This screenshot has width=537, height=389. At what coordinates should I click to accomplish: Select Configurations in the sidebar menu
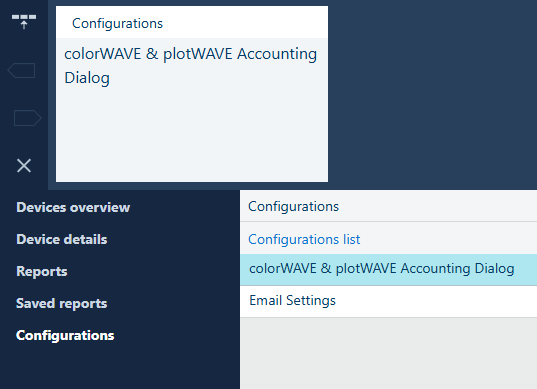[x=65, y=335]
